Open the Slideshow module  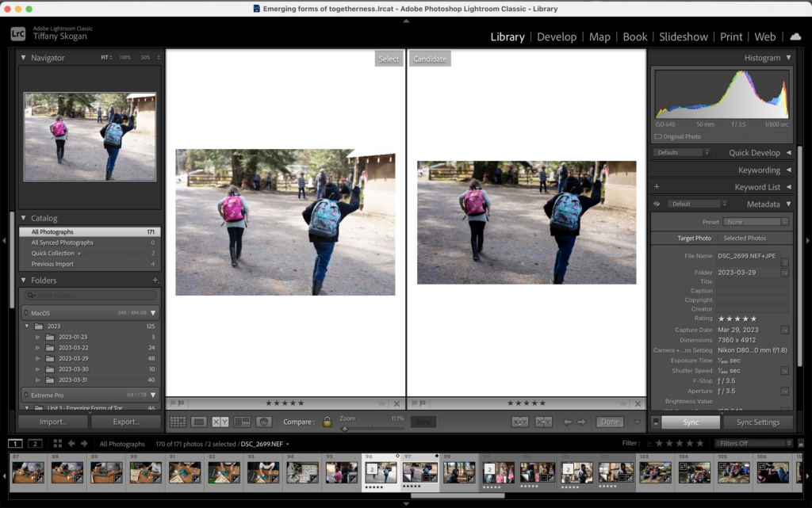(684, 36)
